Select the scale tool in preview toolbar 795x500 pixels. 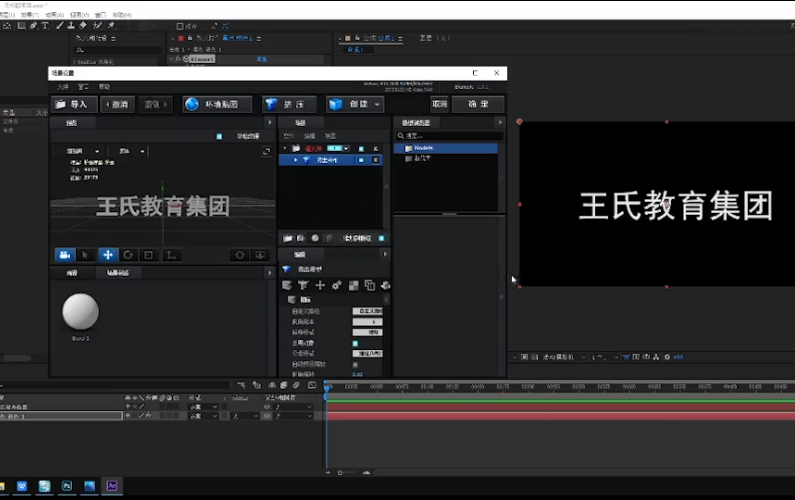(149, 255)
